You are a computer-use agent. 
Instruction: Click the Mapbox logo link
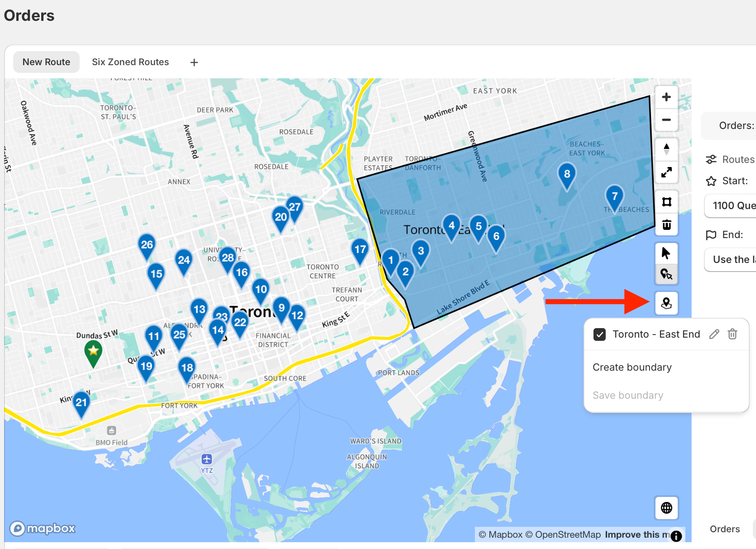click(43, 528)
